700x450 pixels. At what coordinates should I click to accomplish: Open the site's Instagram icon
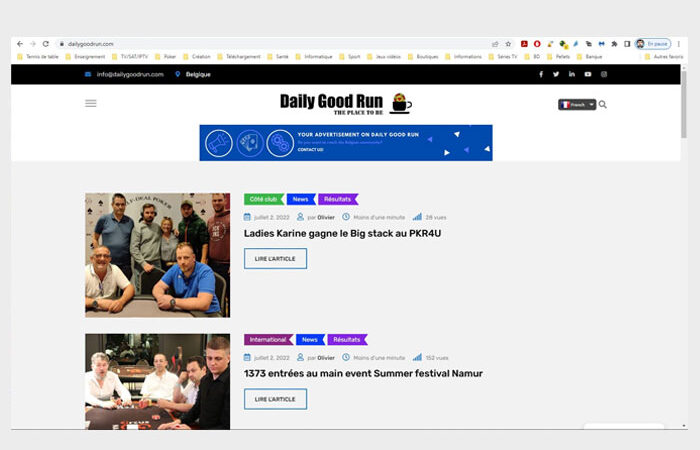(604, 74)
